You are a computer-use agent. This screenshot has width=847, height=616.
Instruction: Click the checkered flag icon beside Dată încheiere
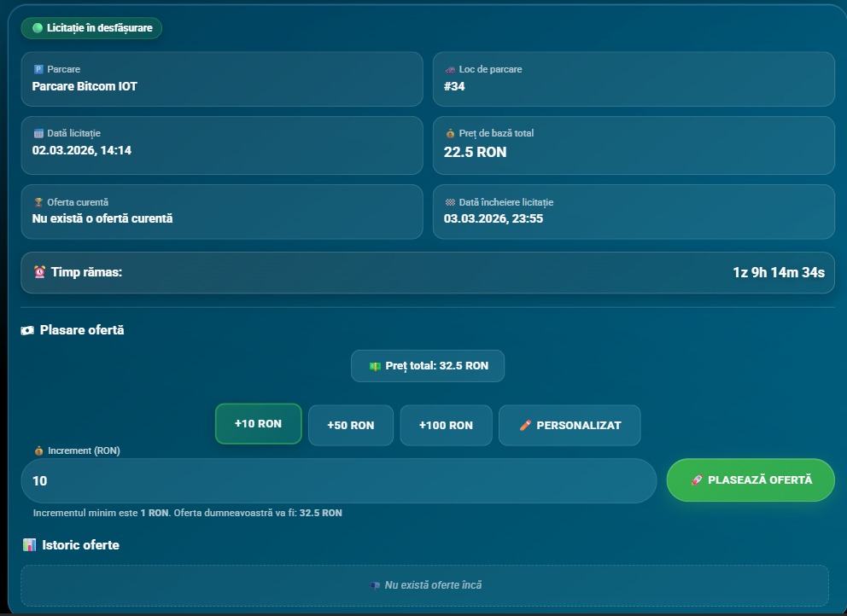point(450,203)
